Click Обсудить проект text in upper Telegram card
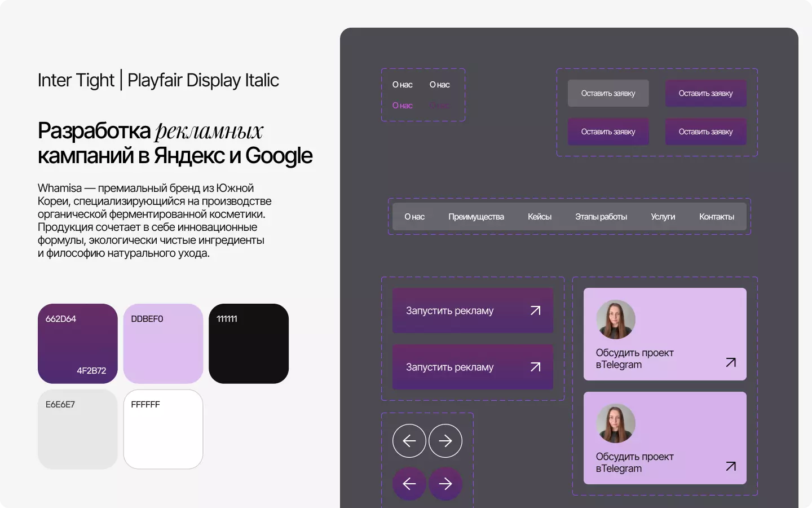812x508 pixels. coord(634,353)
